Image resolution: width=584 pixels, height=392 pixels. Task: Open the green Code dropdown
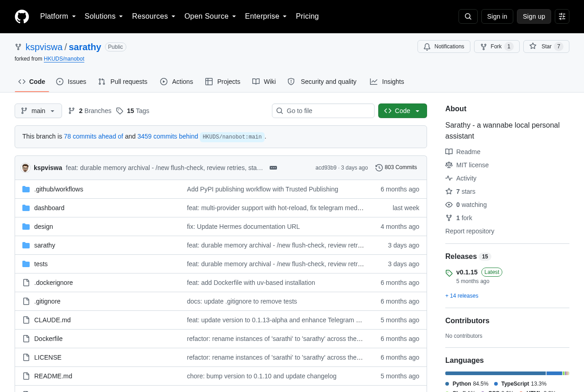(402, 111)
